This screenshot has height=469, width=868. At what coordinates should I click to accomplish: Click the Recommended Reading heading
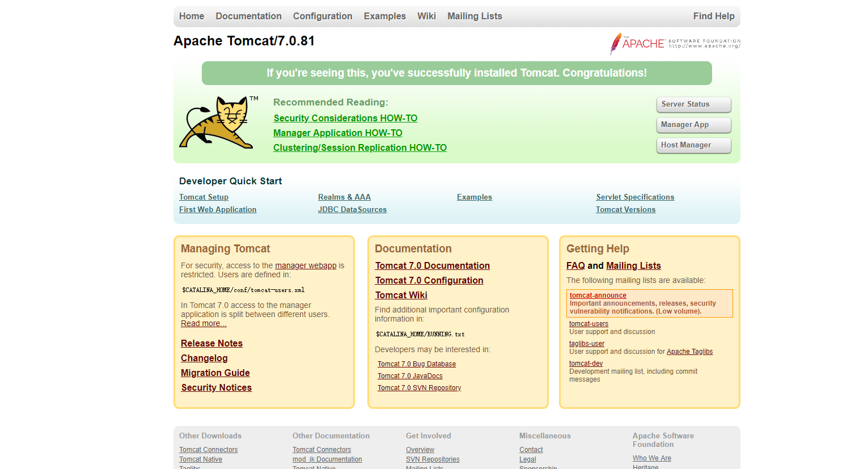(331, 102)
